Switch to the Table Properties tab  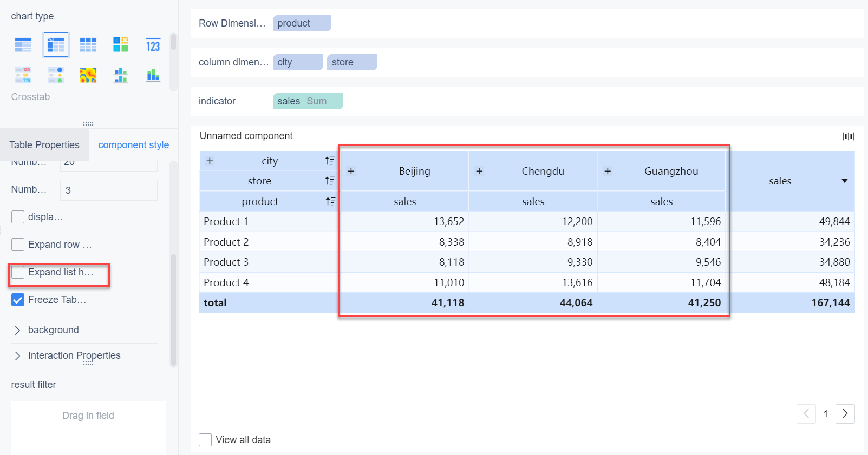tap(44, 145)
